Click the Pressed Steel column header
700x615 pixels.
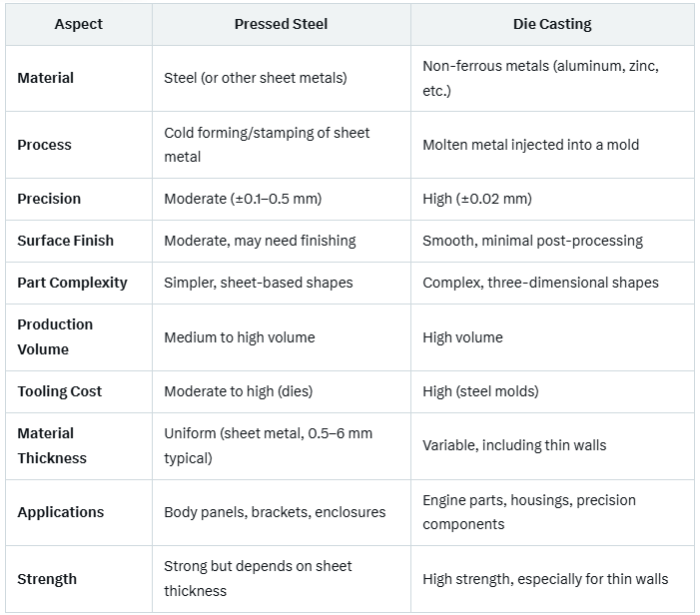point(281,24)
